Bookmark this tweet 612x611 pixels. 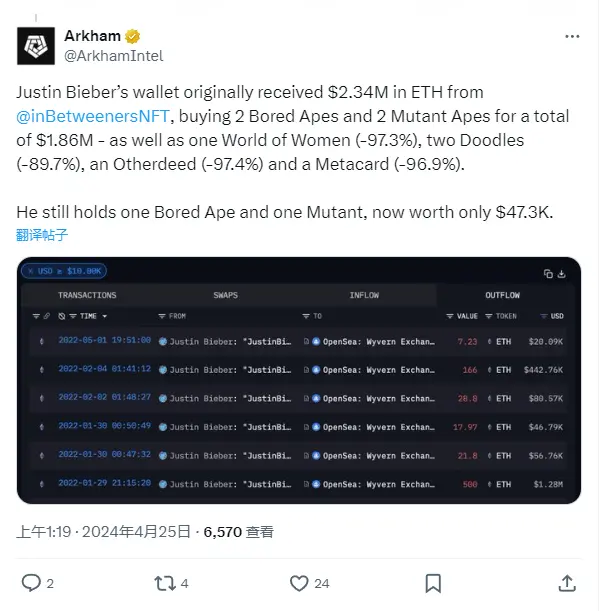[433, 582]
